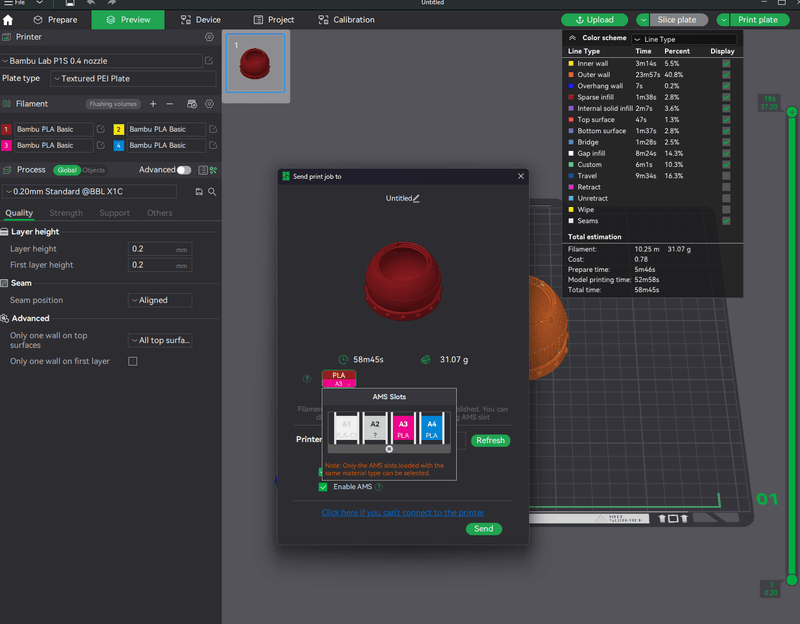Viewport: 800px width, 624px height.
Task: Open the PLA A3 filament mapping dropdown
Action: [339, 379]
